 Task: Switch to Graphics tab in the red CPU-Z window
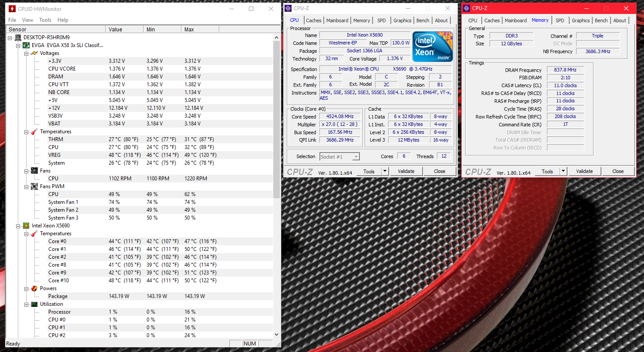[x=580, y=20]
